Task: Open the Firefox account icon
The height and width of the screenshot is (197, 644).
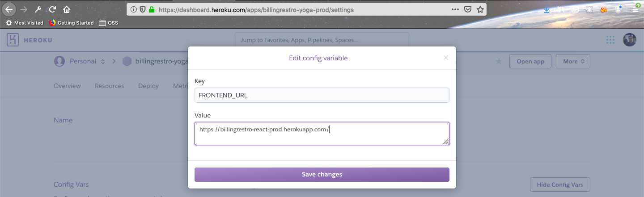Action: [619, 9]
